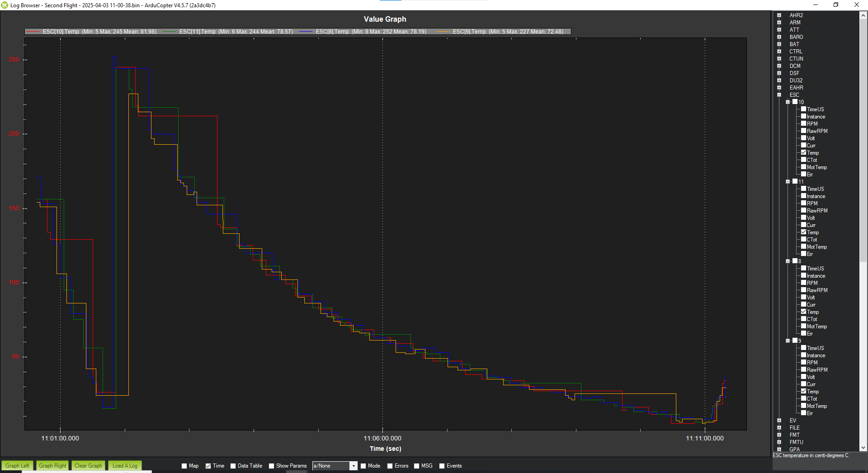Screen dimensions: 868x473
Task: Enable the Events checkbox
Action: pos(442,466)
